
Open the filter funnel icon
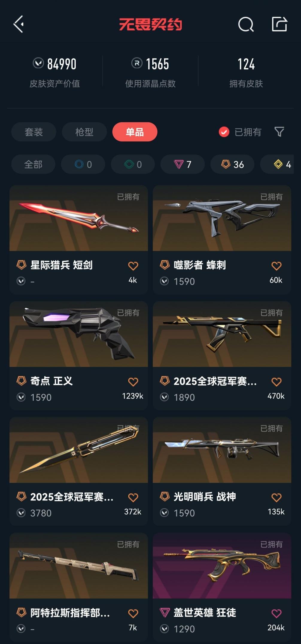pyautogui.click(x=279, y=132)
